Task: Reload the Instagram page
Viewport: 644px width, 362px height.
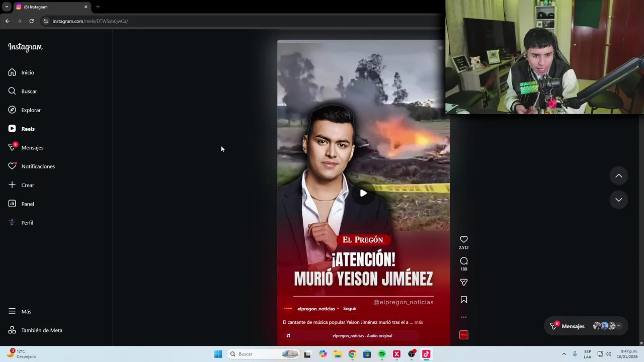Action: point(31,21)
